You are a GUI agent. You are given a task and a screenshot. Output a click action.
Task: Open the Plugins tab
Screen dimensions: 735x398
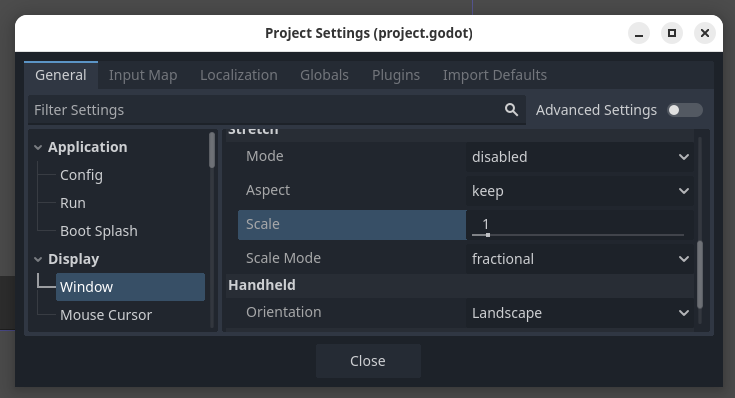[x=396, y=75]
